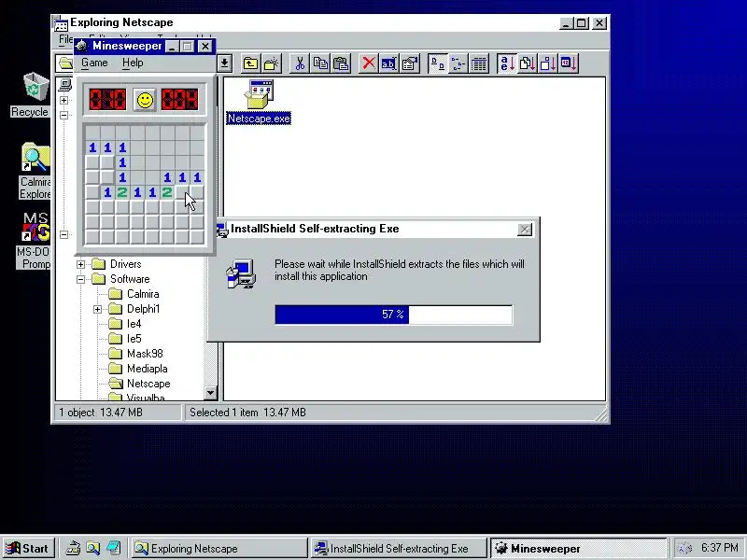
Task: Click the InstallShield computer setup icon
Action: [x=241, y=273]
